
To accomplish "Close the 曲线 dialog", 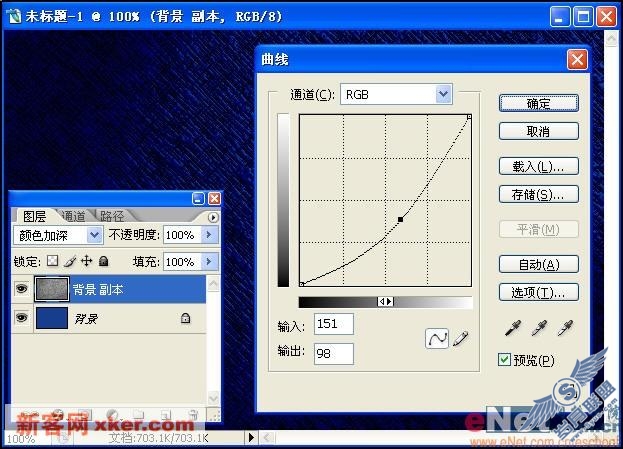I will point(577,60).
